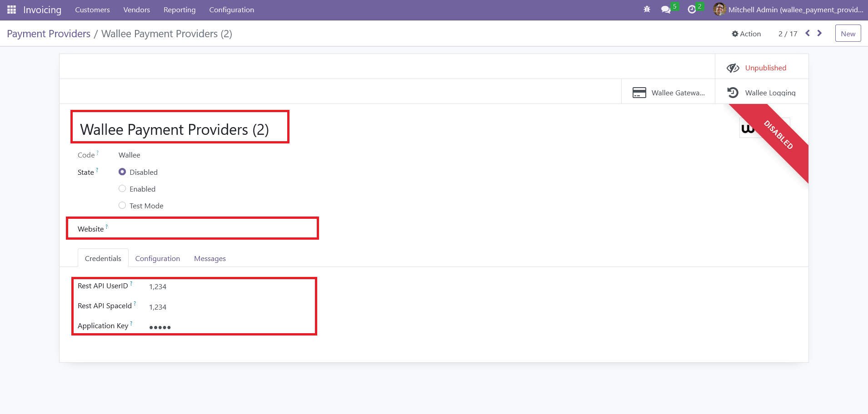The height and width of the screenshot is (414, 868).
Task: Open the activities clock icon
Action: coord(692,10)
